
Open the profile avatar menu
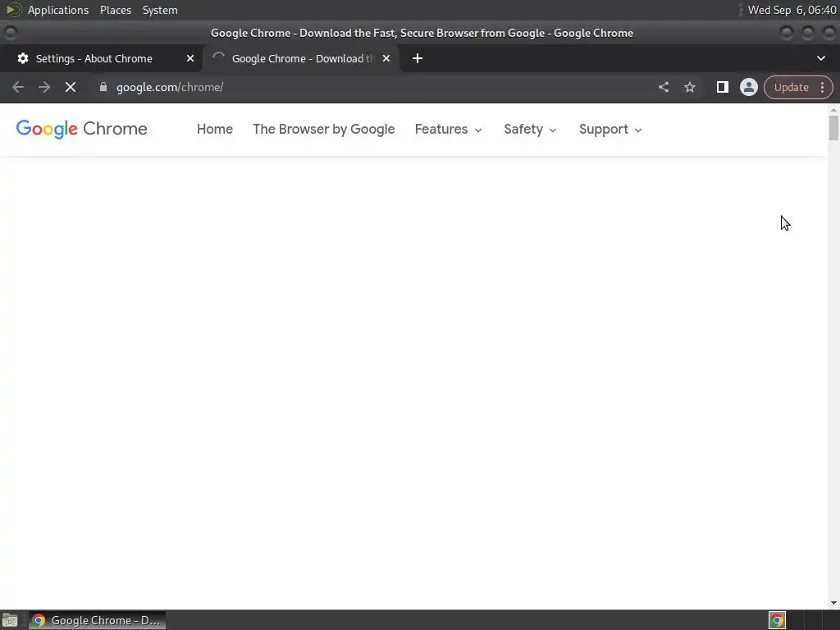(748, 87)
